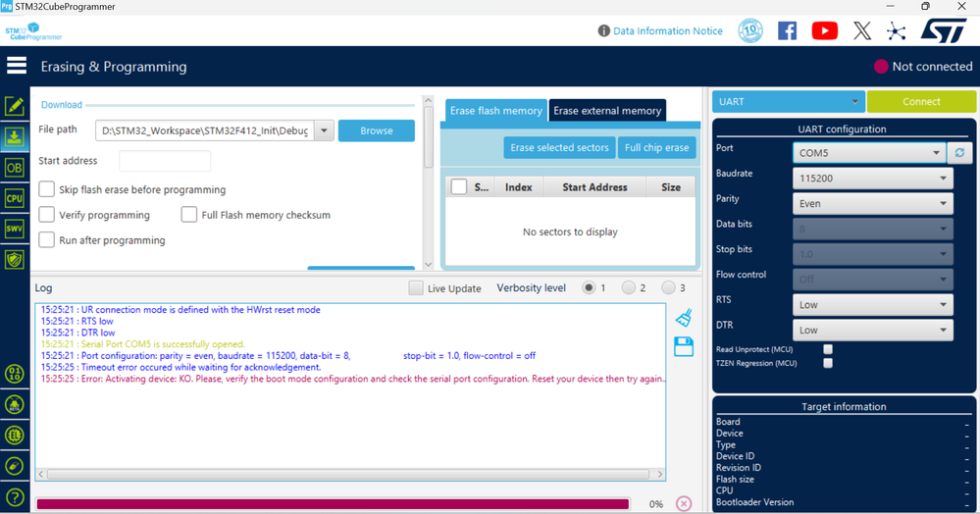Image resolution: width=980 pixels, height=514 pixels.
Task: Cancel operation with red X circle icon
Action: tap(684, 503)
